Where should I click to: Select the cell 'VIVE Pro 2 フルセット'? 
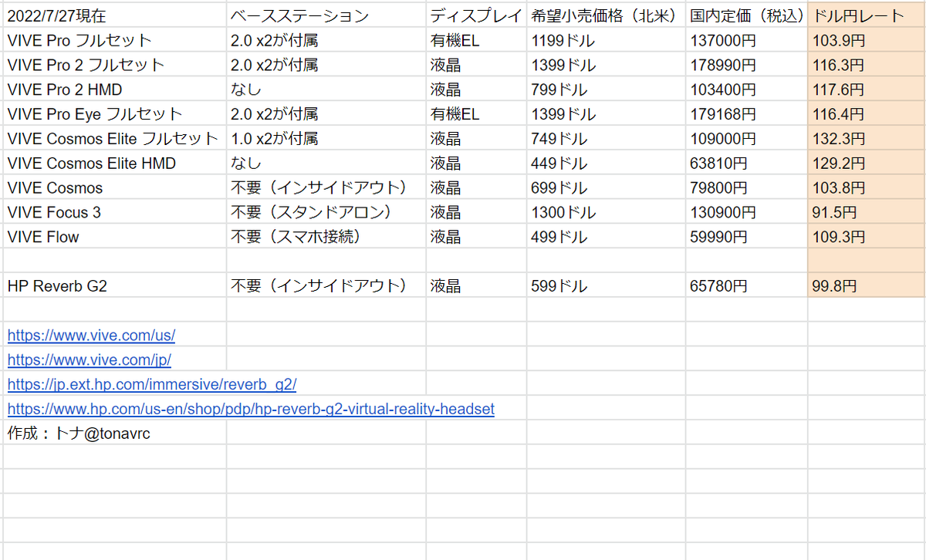pos(113,66)
